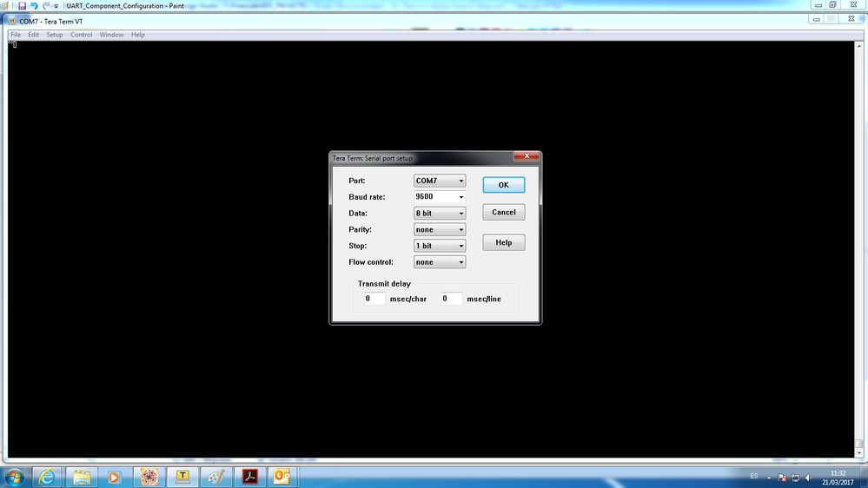Click the Help button in serial setup
This screenshot has width=868, height=488.
[x=504, y=243]
